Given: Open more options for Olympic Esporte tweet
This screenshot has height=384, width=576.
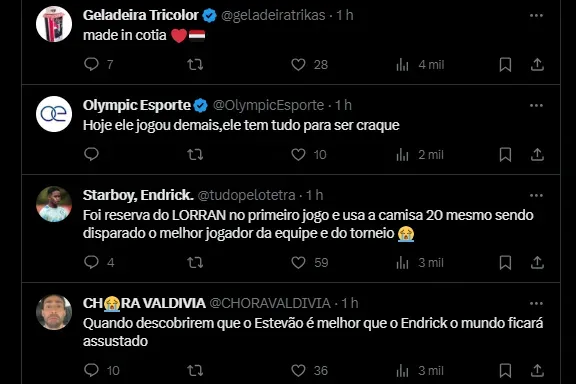Looking at the screenshot, I should point(536,105).
